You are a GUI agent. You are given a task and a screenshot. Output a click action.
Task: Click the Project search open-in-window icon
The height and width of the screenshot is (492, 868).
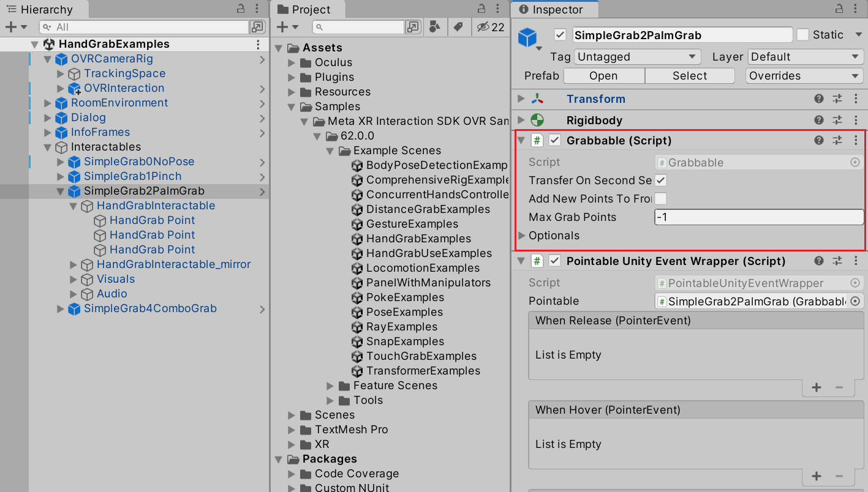tap(413, 27)
